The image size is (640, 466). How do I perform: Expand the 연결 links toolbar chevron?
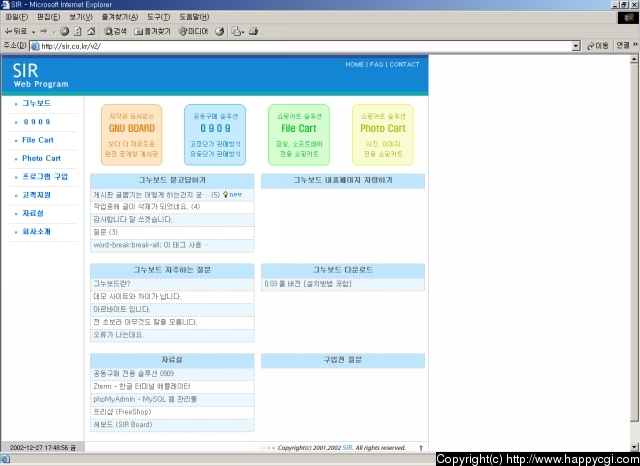635,45
